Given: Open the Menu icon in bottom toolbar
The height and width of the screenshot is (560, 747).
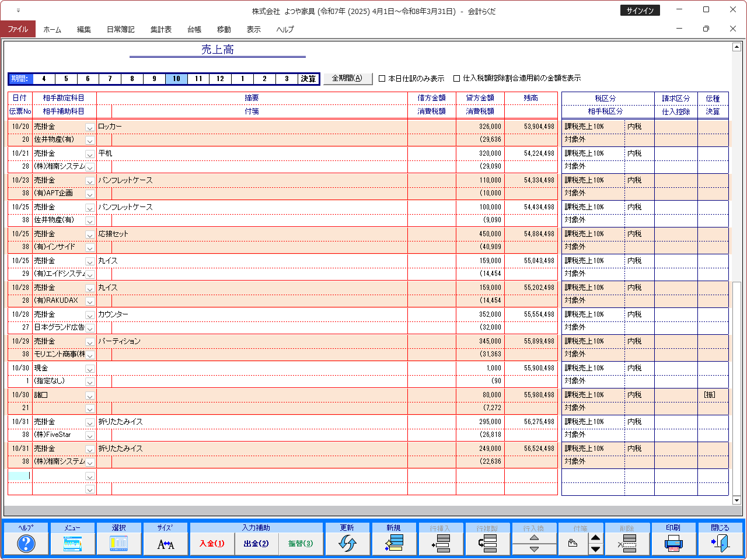Looking at the screenshot, I should (72, 544).
